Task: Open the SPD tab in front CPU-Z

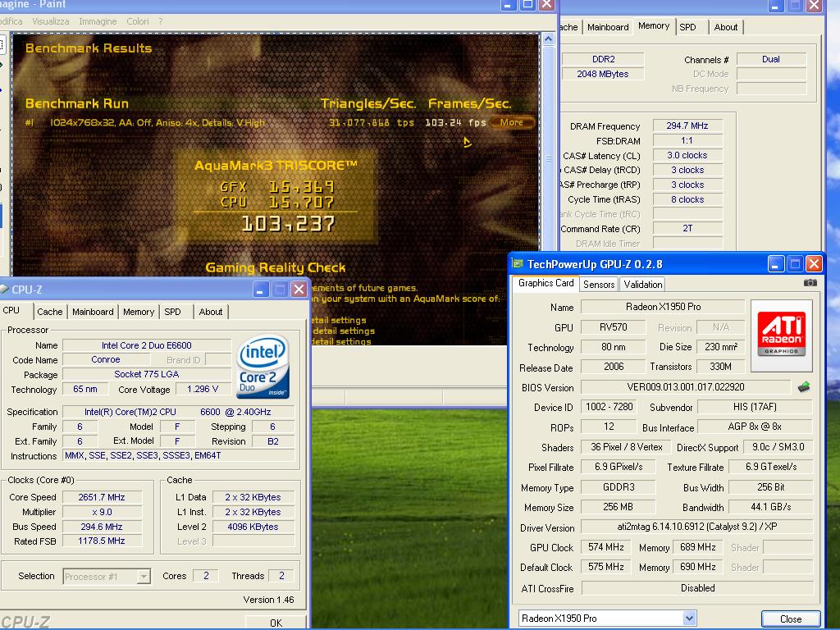Action: pos(172,312)
